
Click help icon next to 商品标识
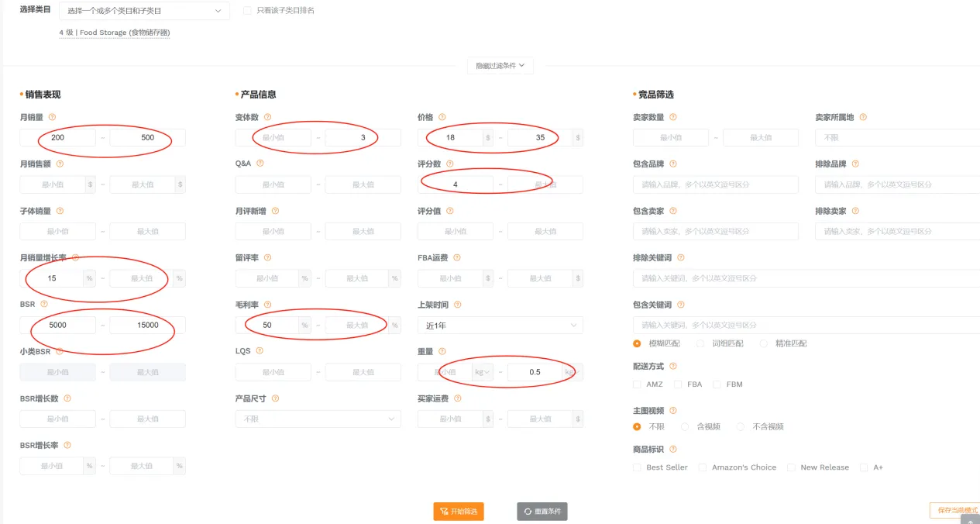672,449
